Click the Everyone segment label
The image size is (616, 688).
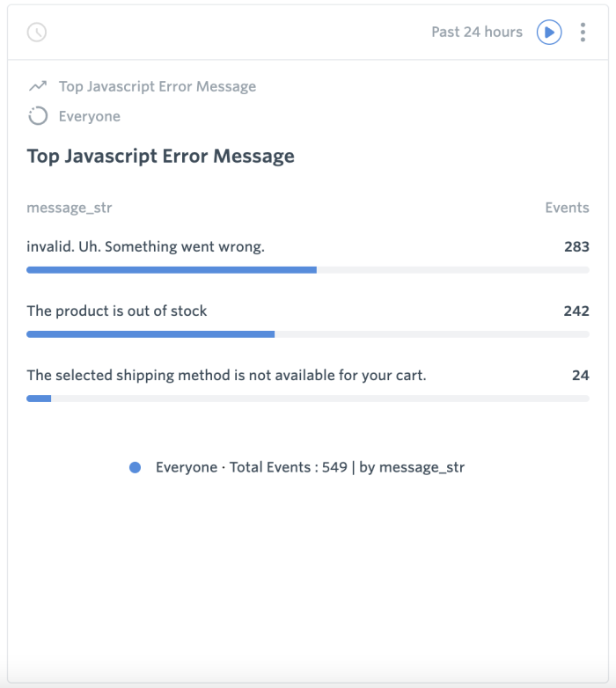[90, 116]
